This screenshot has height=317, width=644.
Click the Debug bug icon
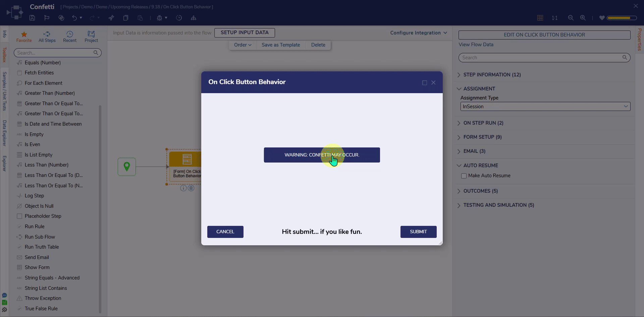[x=159, y=18]
